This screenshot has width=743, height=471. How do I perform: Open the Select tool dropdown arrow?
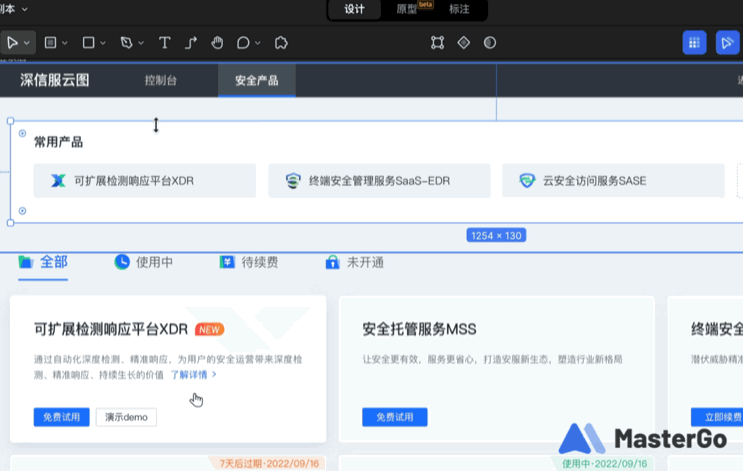click(27, 43)
